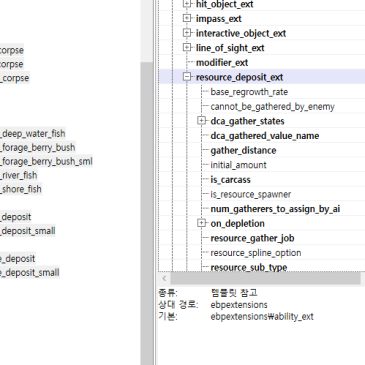Click the ebpextensions₩ability_ext default value

tap(262, 316)
